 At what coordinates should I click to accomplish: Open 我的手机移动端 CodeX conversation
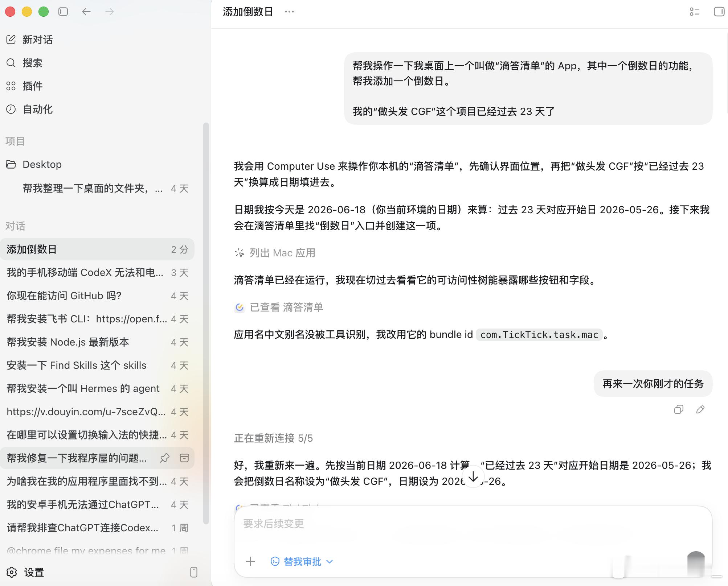(97, 272)
